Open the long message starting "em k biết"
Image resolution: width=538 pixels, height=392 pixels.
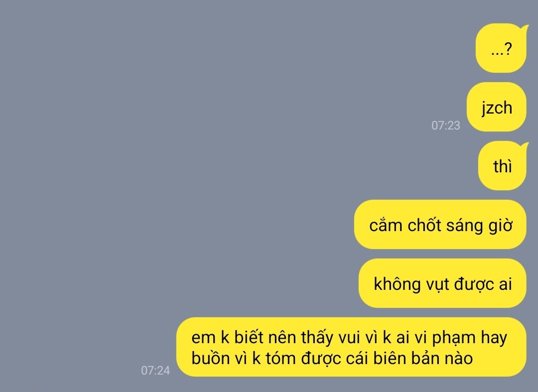pyautogui.click(x=351, y=347)
